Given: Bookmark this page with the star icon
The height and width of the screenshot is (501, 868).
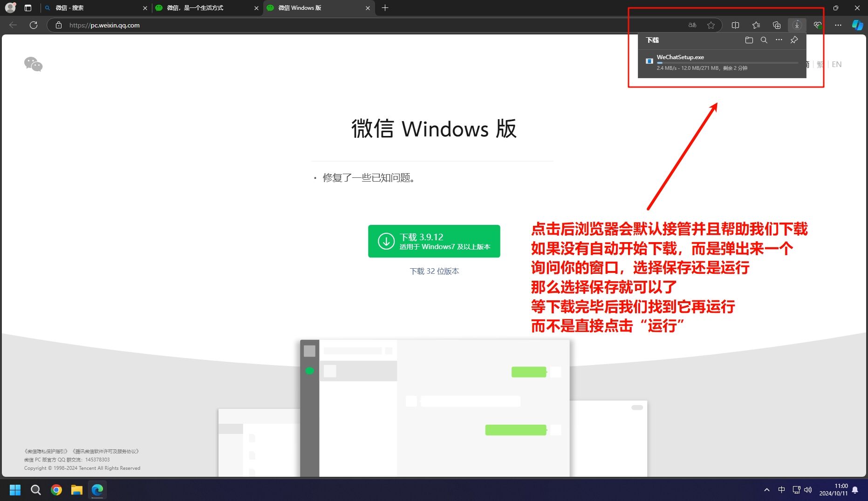Looking at the screenshot, I should tap(711, 25).
